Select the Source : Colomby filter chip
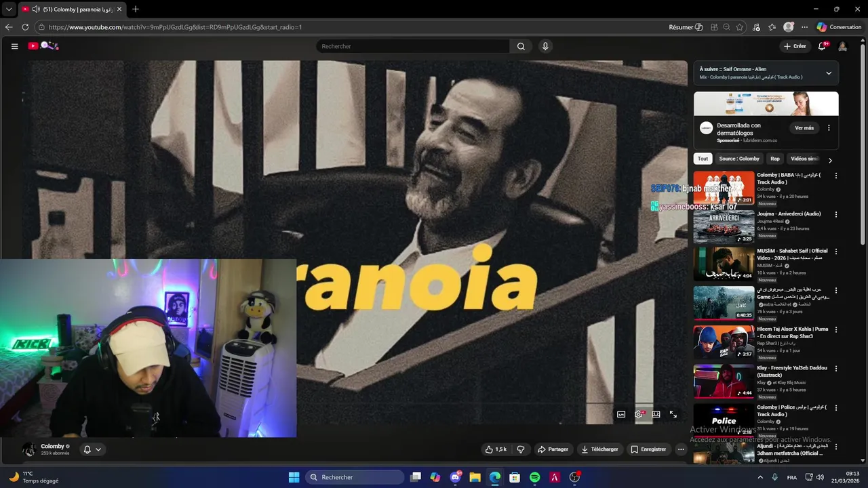Viewport: 868px width, 488px height. (739, 159)
